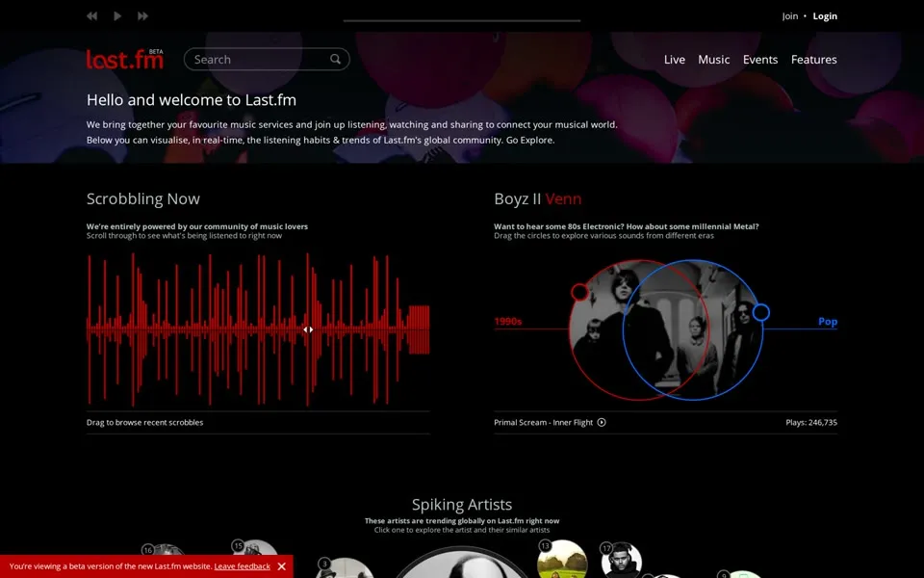Open the Login link
Image resolution: width=924 pixels, height=578 pixels.
[x=825, y=16]
